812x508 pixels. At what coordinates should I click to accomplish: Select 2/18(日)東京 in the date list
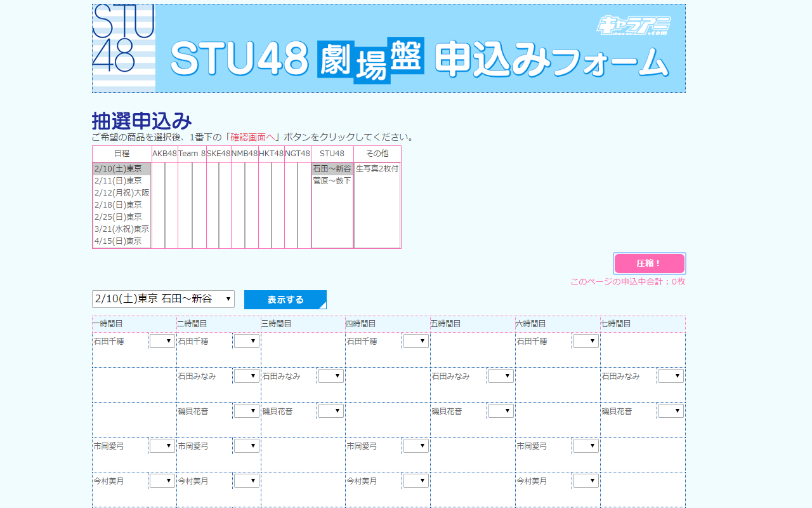coord(122,205)
